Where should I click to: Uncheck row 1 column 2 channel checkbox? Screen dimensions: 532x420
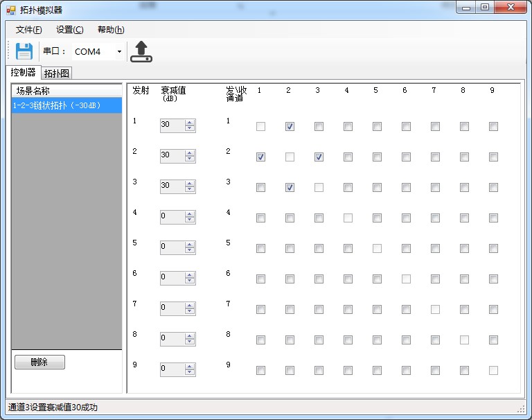pyautogui.click(x=290, y=127)
